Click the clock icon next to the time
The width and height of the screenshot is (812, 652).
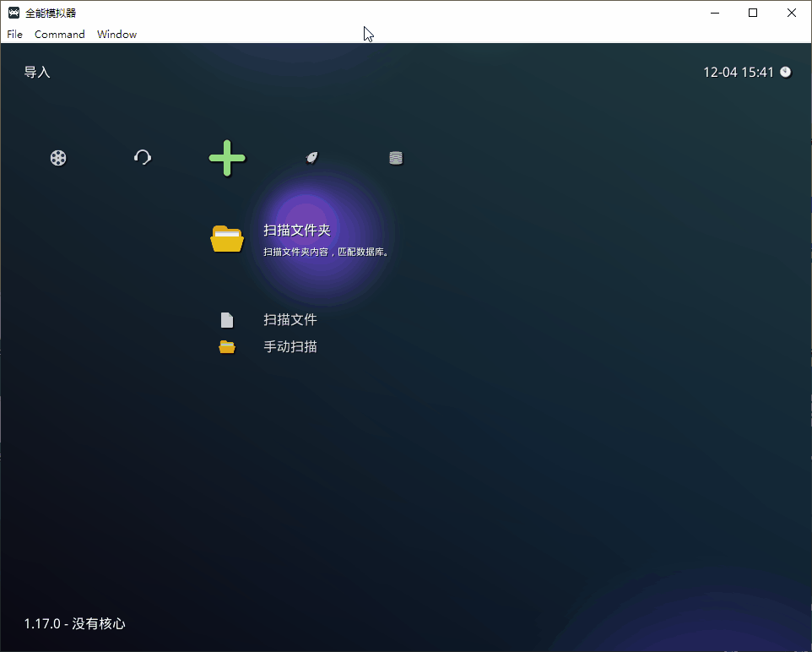coord(786,72)
